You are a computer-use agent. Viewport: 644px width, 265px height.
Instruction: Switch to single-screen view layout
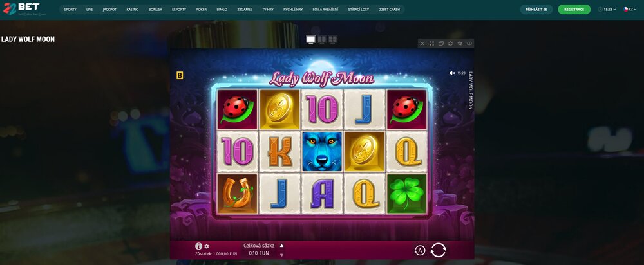click(311, 39)
